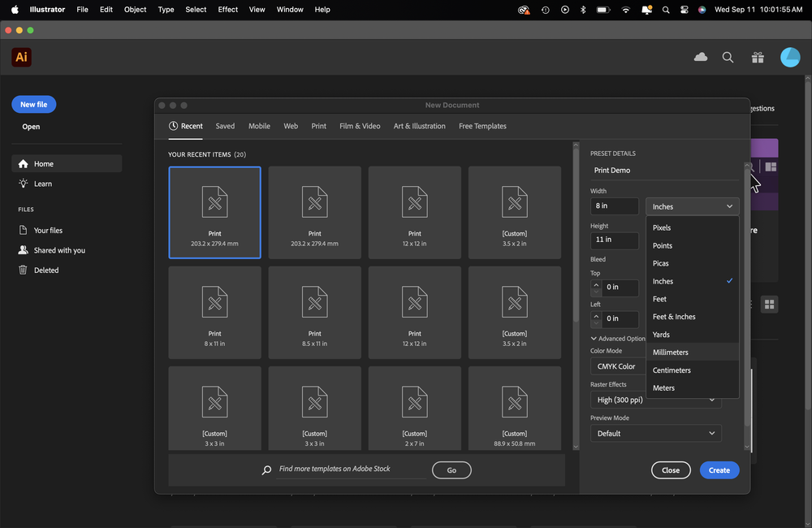Open the blue account profile avatar
812x528 pixels.
click(x=790, y=57)
